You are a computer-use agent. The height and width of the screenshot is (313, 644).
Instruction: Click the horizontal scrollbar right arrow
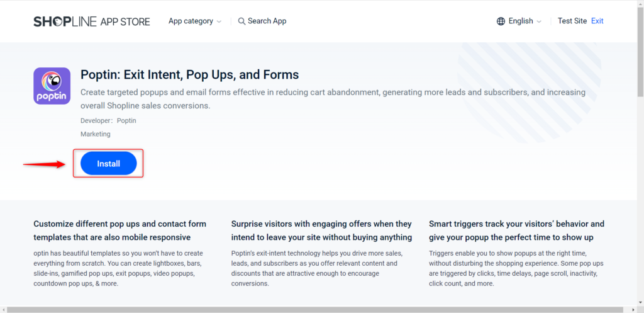pyautogui.click(x=634, y=309)
